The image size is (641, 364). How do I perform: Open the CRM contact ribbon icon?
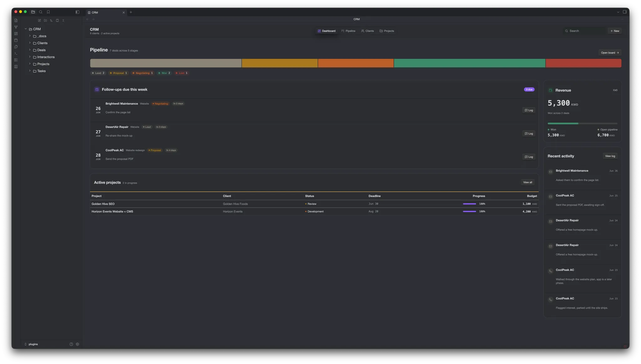click(x=16, y=66)
